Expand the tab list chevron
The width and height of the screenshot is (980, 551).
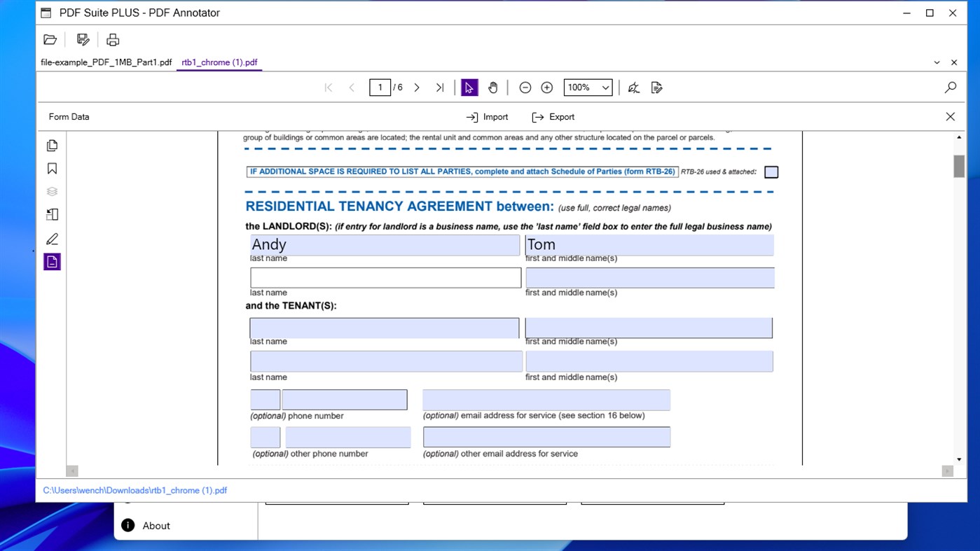coord(937,62)
